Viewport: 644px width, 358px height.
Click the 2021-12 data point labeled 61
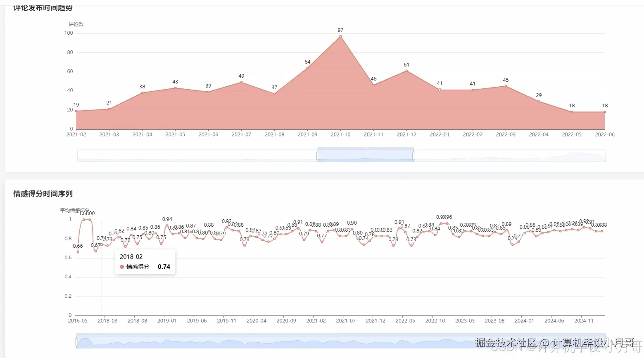(x=406, y=71)
